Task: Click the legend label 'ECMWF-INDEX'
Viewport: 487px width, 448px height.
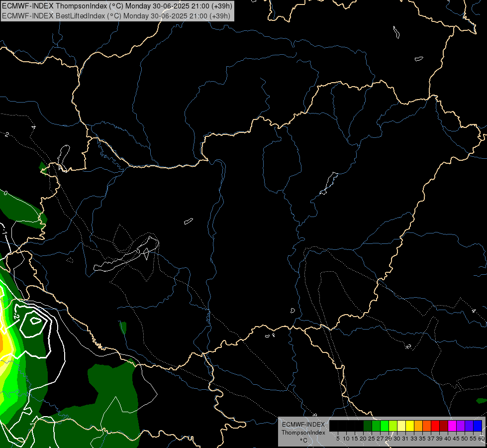Action: tap(303, 425)
